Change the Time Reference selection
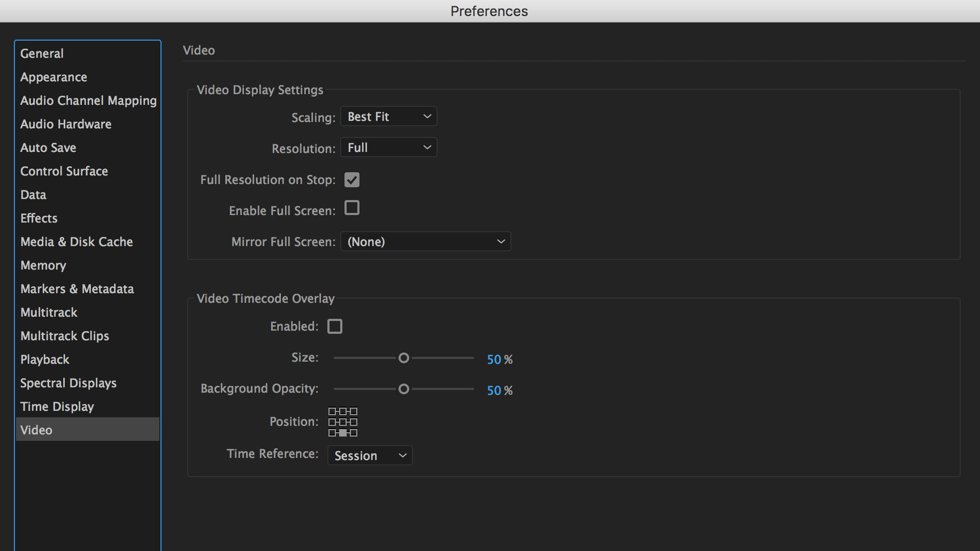Viewport: 980px width, 551px height. coord(370,455)
